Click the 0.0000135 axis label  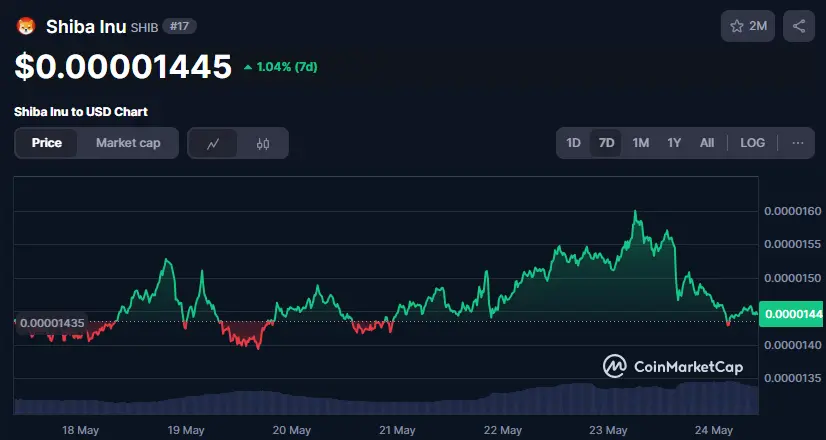(x=793, y=378)
